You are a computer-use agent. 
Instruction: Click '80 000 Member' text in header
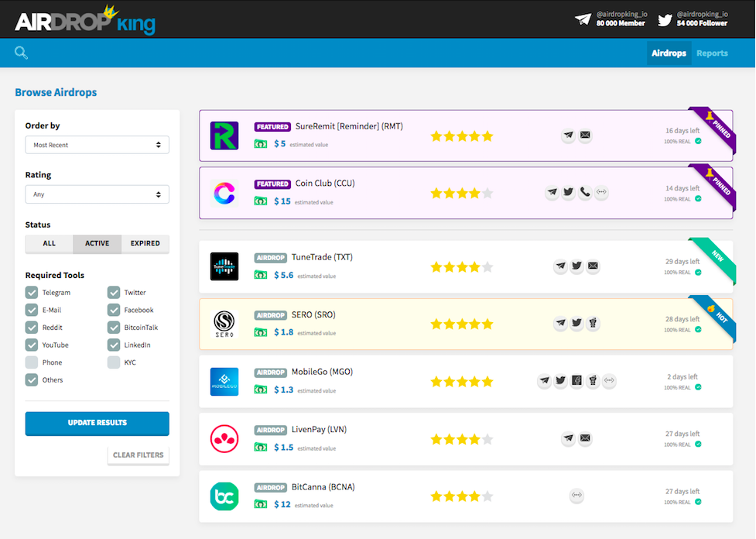(x=621, y=23)
